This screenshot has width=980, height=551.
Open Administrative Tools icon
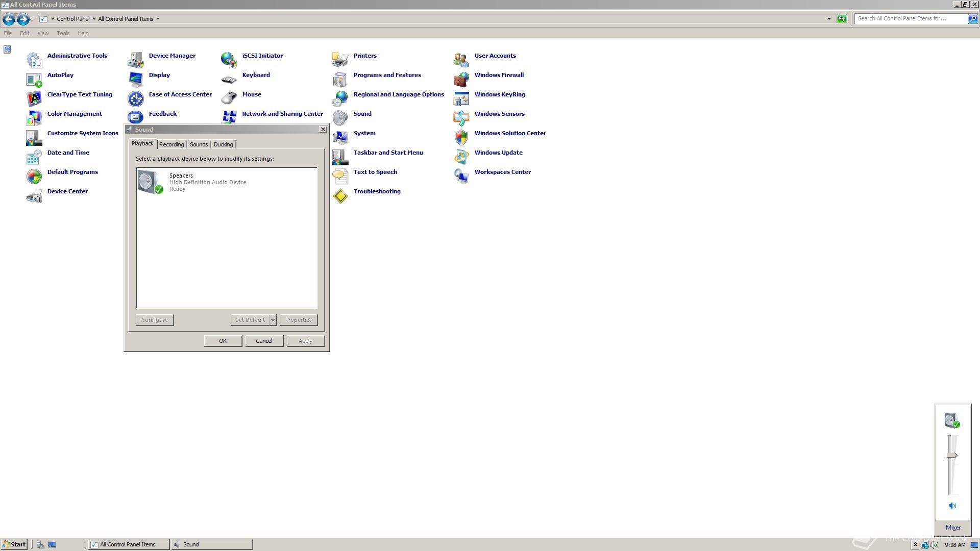[34, 60]
